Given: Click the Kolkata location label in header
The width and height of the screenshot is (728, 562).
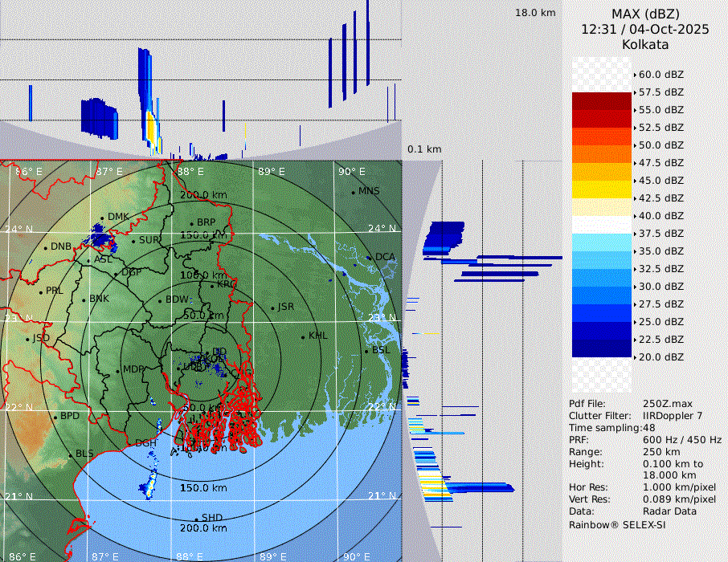Looking at the screenshot, I should click(x=645, y=44).
